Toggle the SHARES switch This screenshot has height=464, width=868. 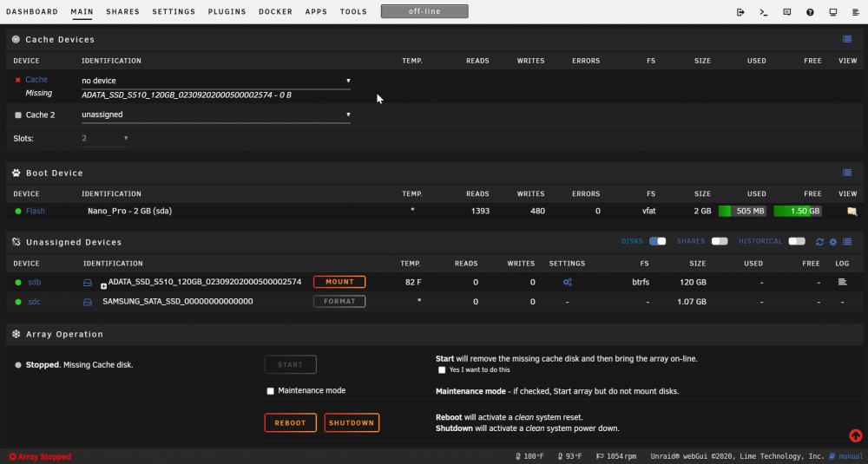[x=720, y=241]
